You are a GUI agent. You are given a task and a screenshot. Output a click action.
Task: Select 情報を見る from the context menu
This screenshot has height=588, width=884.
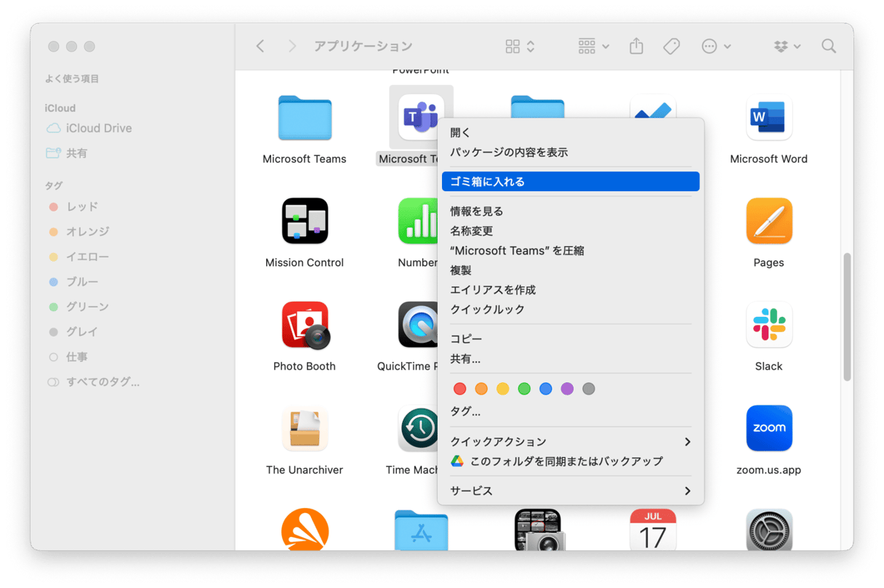476,211
